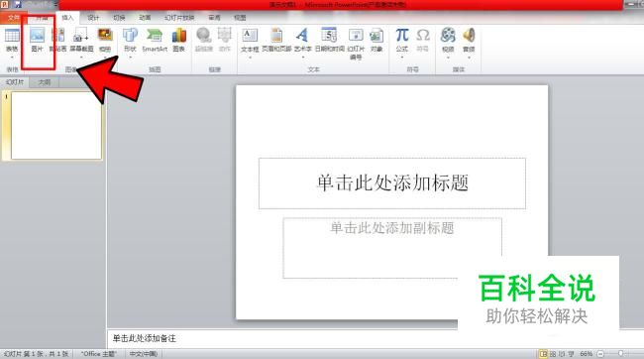
Task: Expand the 公式 equation dropdown arrow
Action: tap(402, 58)
